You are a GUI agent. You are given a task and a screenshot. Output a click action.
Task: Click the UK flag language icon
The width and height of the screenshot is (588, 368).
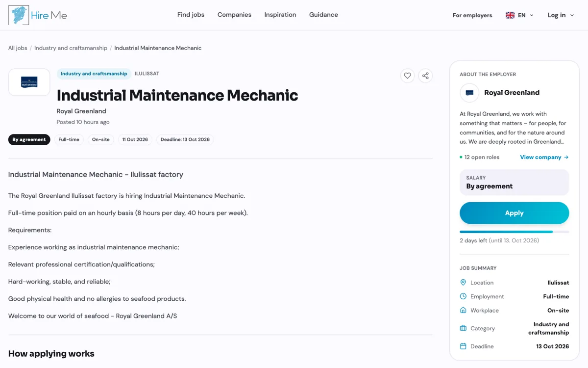tap(510, 15)
